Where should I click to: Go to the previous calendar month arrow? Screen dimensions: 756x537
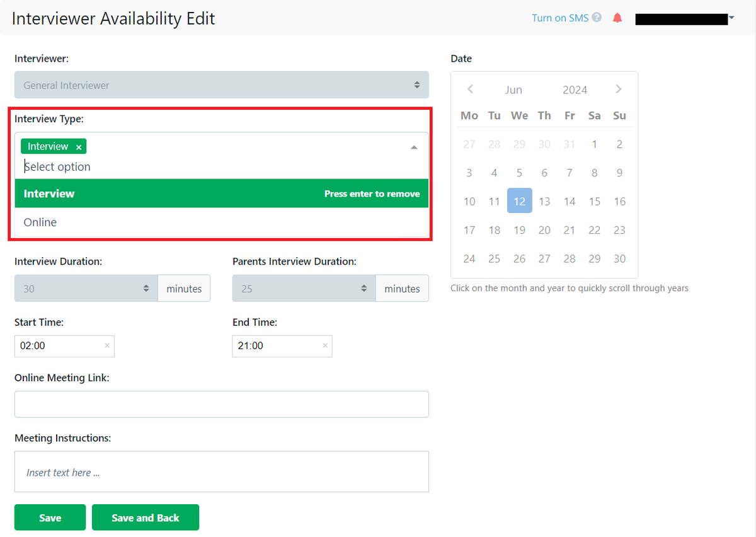[x=469, y=89]
